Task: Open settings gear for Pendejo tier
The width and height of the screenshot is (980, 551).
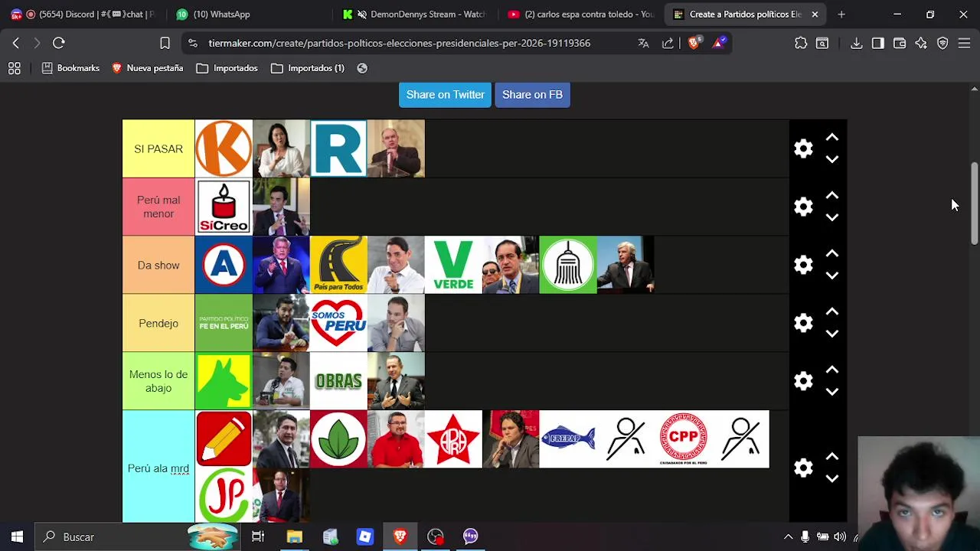Action: point(803,323)
